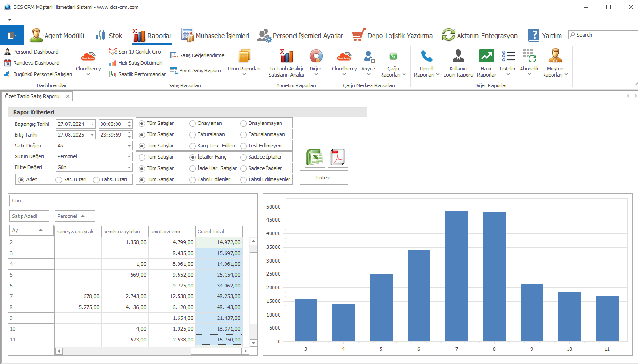
Task: Click Cloudberry icon in Dashboardlar group
Action: (88, 62)
